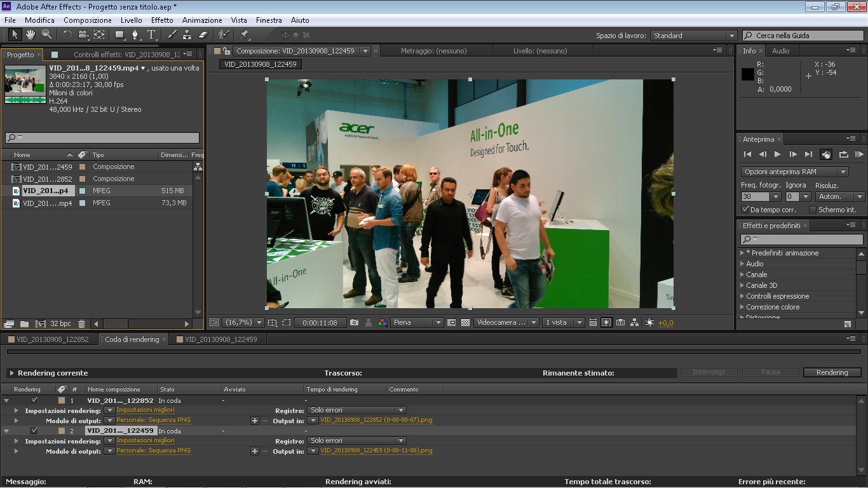The width and height of the screenshot is (868, 488).
Task: Create new folder in Project panel
Action: coord(25,323)
